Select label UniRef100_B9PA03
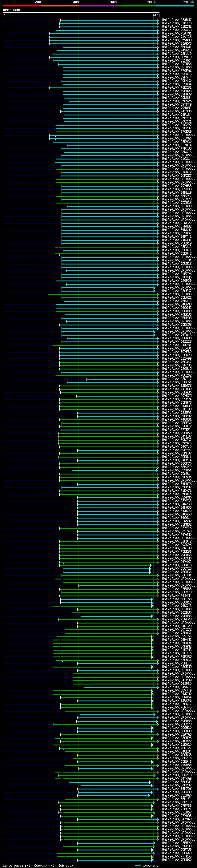This screenshot has height=868, width=197. coord(177,91)
